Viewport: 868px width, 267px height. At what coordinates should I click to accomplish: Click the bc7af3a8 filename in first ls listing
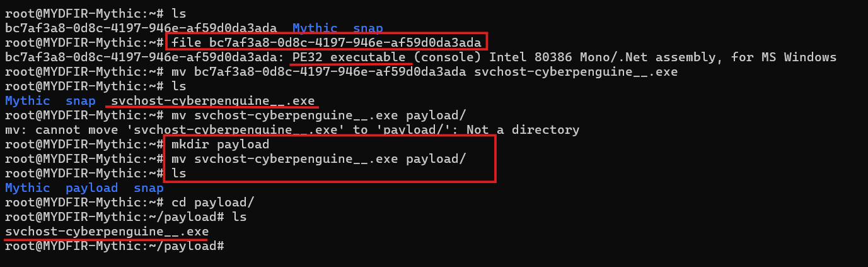tap(141, 28)
